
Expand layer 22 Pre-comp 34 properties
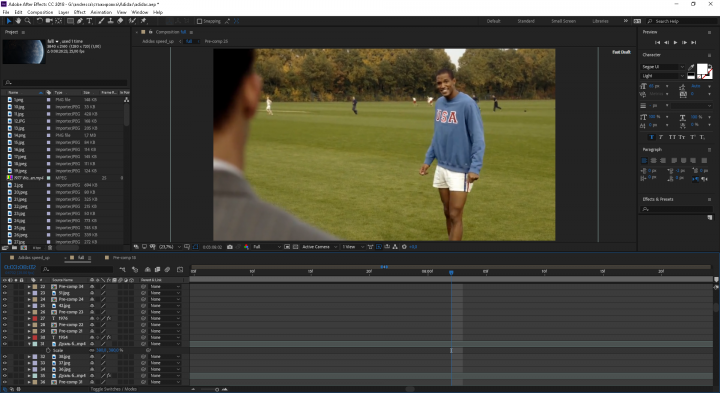(29, 286)
